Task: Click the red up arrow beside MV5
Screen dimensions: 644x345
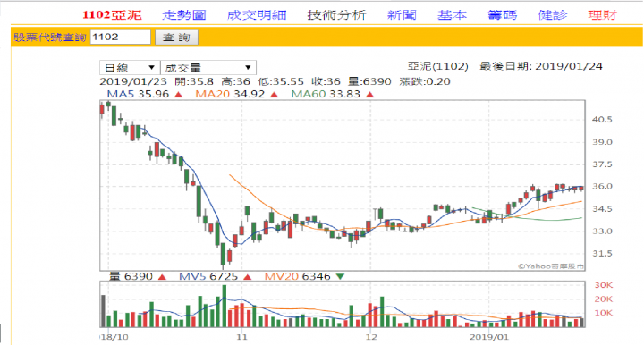Action: (x=247, y=277)
